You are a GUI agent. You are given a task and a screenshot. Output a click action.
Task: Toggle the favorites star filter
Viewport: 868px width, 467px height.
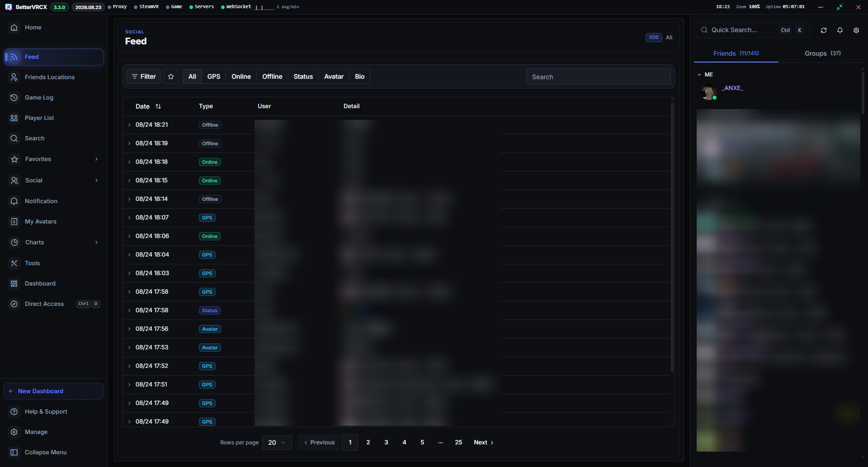(171, 77)
